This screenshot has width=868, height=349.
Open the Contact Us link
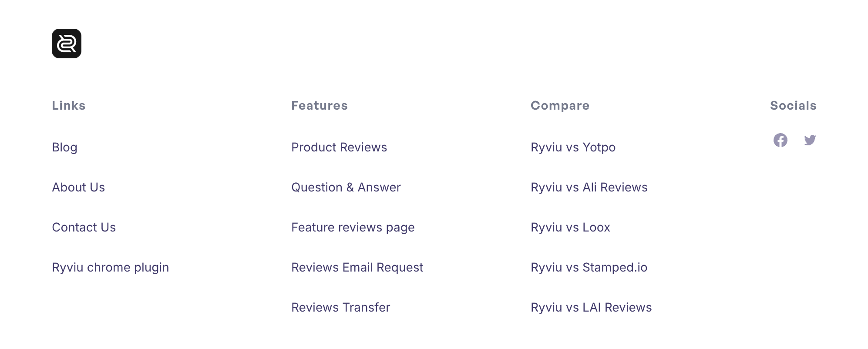[84, 227]
